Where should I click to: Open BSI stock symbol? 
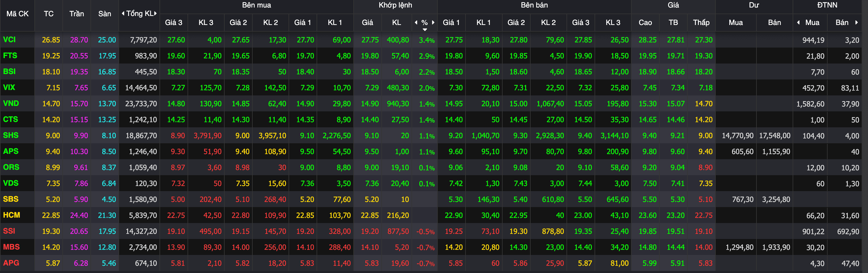click(x=9, y=72)
